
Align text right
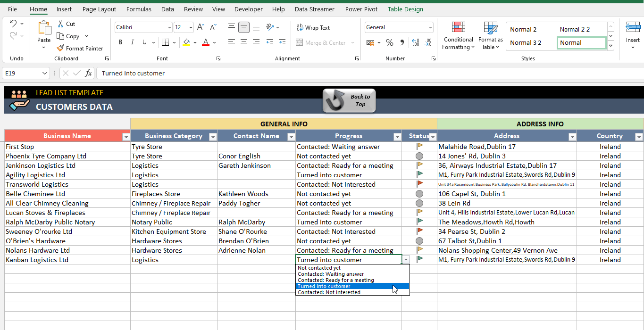pos(256,42)
